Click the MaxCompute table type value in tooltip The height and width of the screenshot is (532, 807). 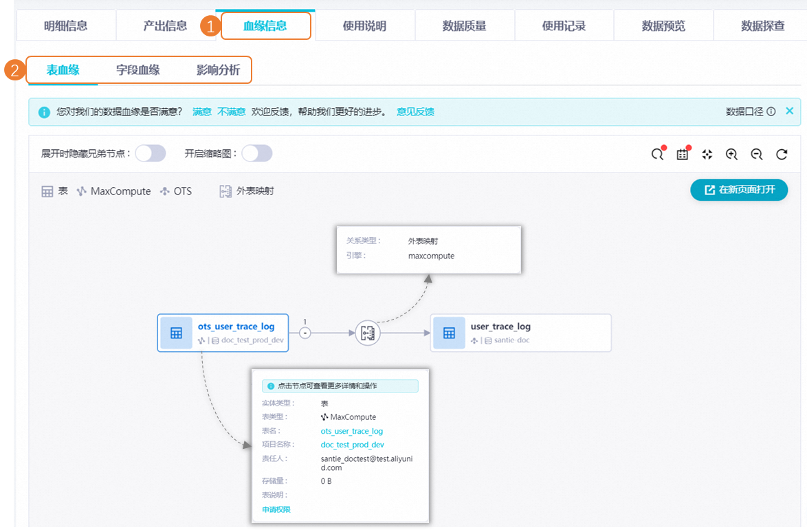point(349,417)
